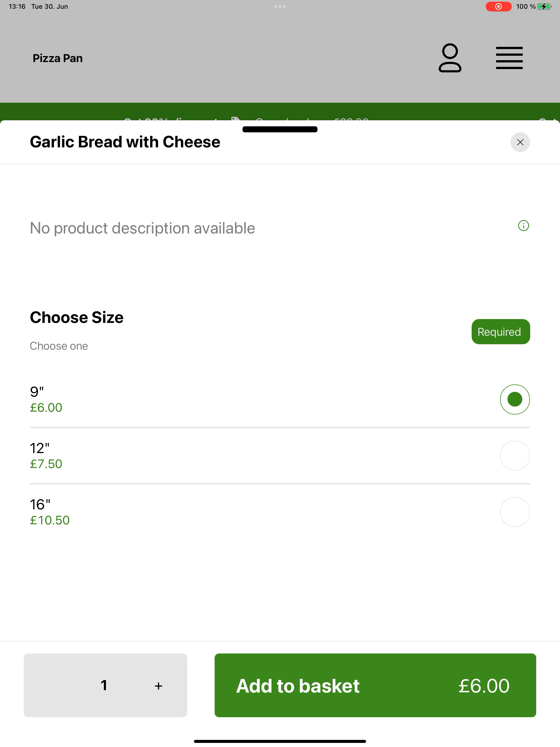Add item to basket for £6.00

tap(375, 685)
